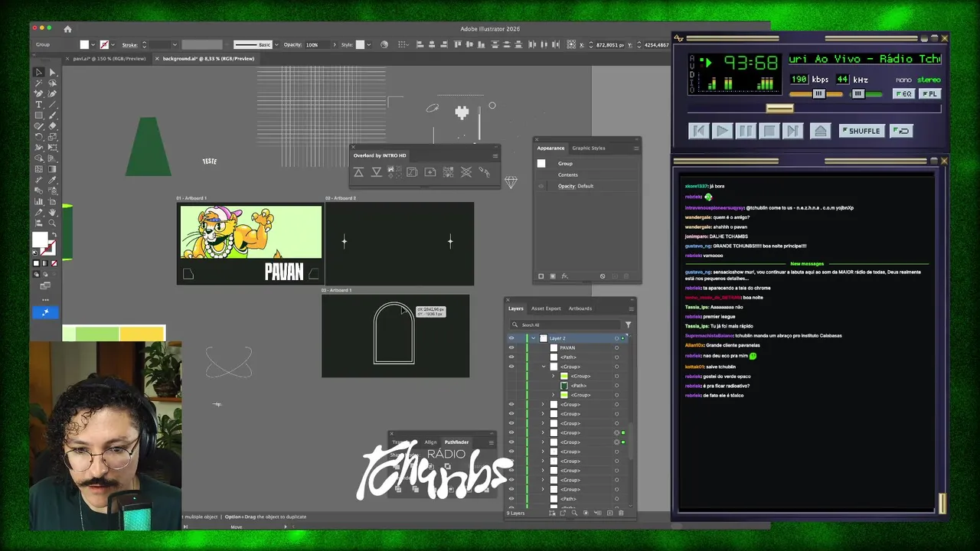Collapse Layer 2 disclosure arrow
This screenshot has height=551, width=980.
click(x=534, y=338)
